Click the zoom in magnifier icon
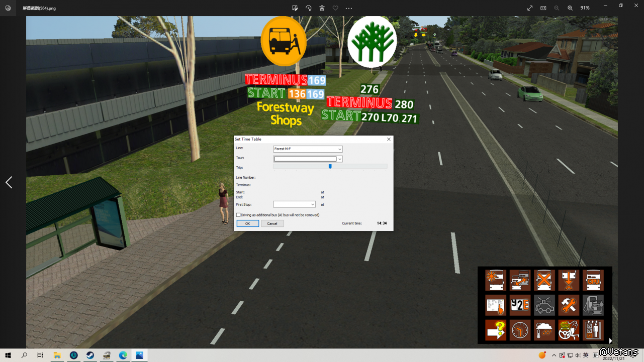Image resolution: width=644 pixels, height=362 pixels. [x=570, y=8]
